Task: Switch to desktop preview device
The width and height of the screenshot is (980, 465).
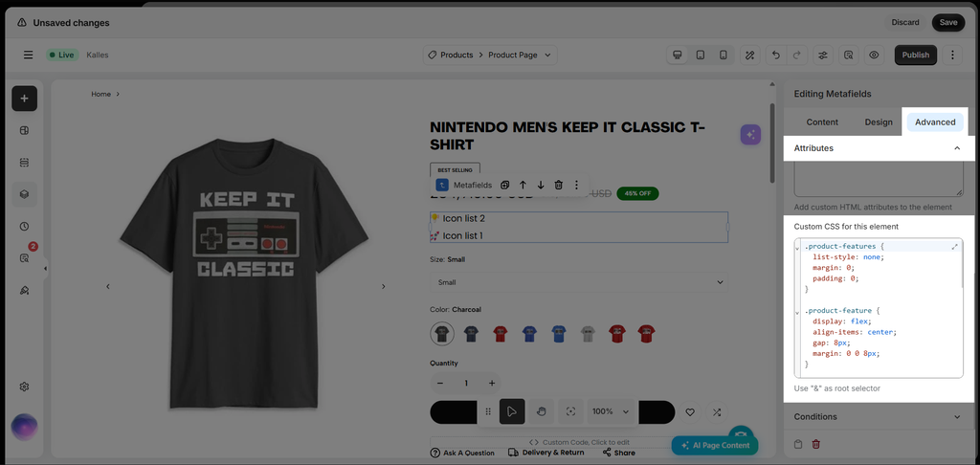Action: [677, 55]
